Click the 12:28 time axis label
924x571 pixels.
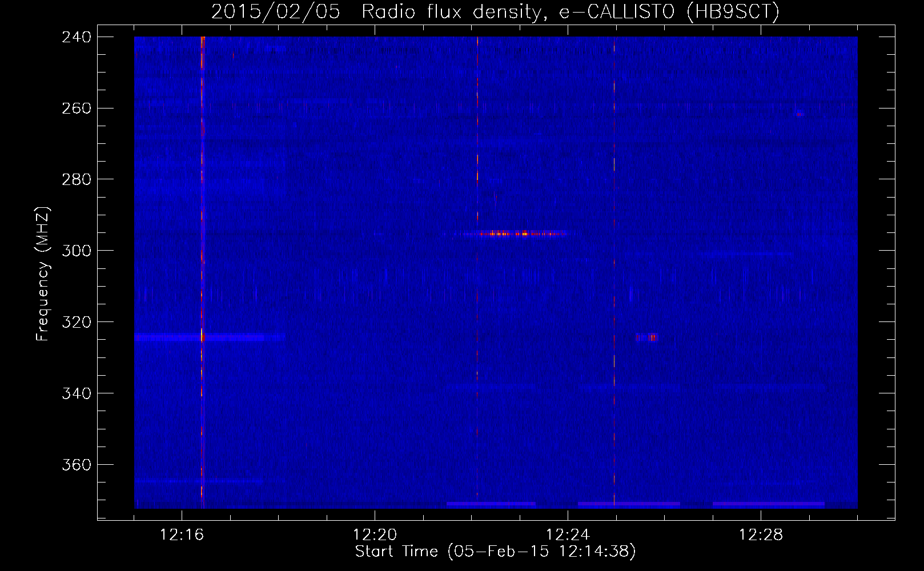761,535
